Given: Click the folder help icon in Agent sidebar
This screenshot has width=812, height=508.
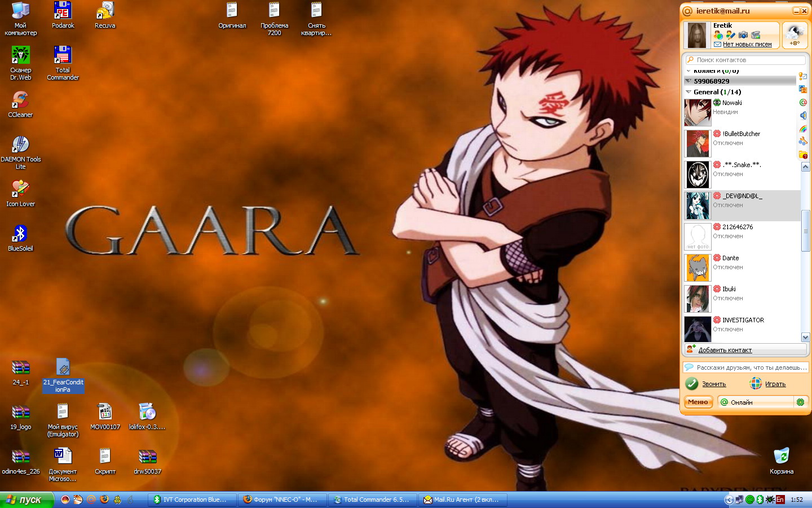Looking at the screenshot, I should (803, 155).
